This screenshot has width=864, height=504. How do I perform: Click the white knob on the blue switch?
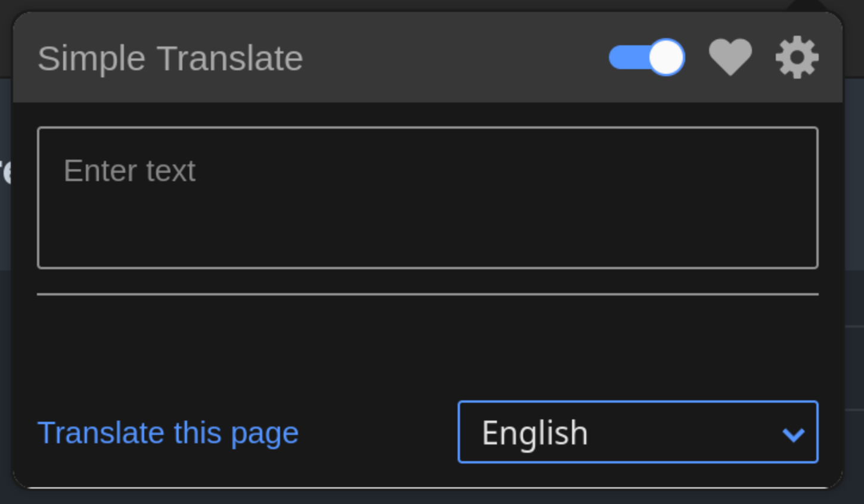[666, 58]
